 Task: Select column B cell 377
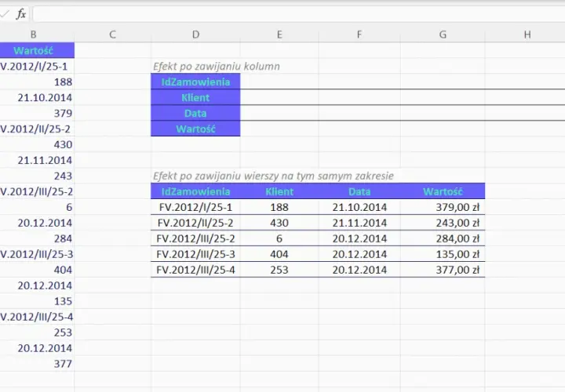click(37, 364)
